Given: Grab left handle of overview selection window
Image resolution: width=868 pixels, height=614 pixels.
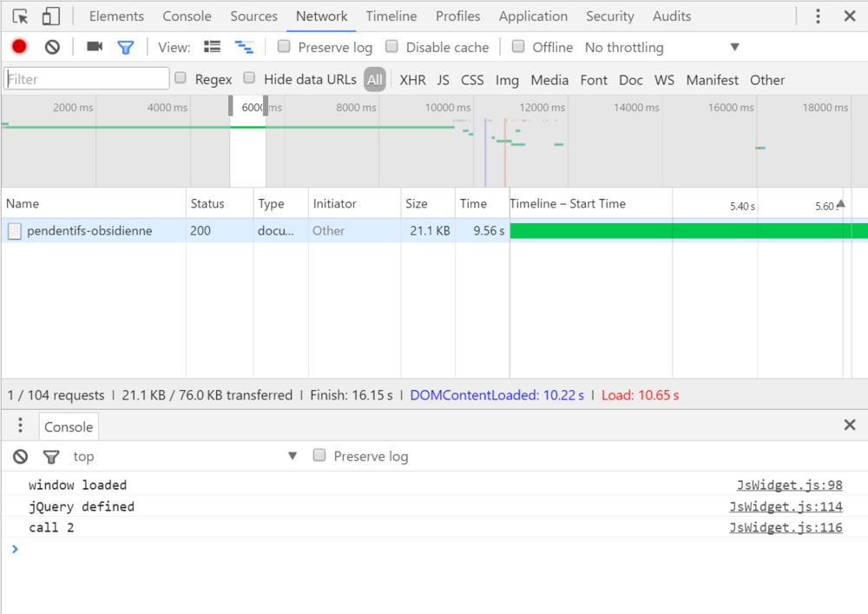Looking at the screenshot, I should coord(231,106).
